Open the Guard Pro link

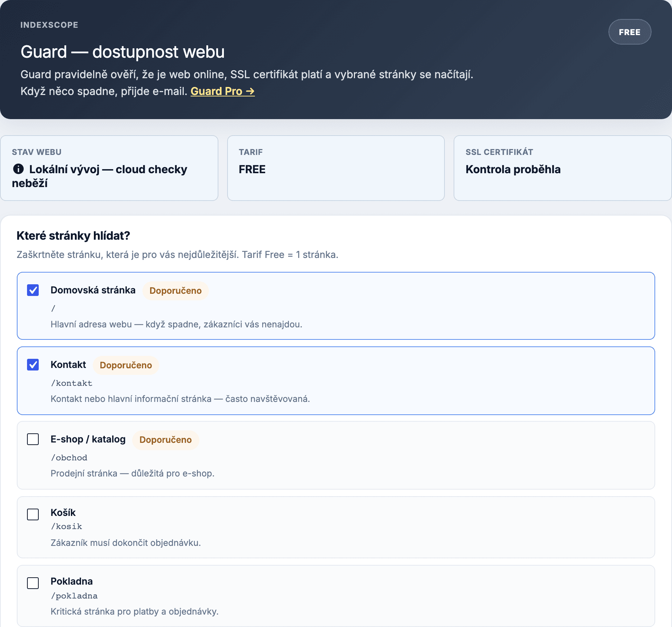pyautogui.click(x=222, y=91)
